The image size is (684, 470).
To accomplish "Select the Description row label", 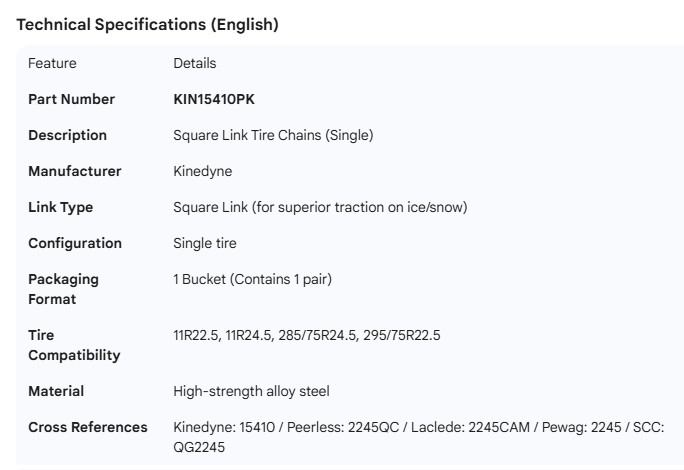I will (67, 135).
